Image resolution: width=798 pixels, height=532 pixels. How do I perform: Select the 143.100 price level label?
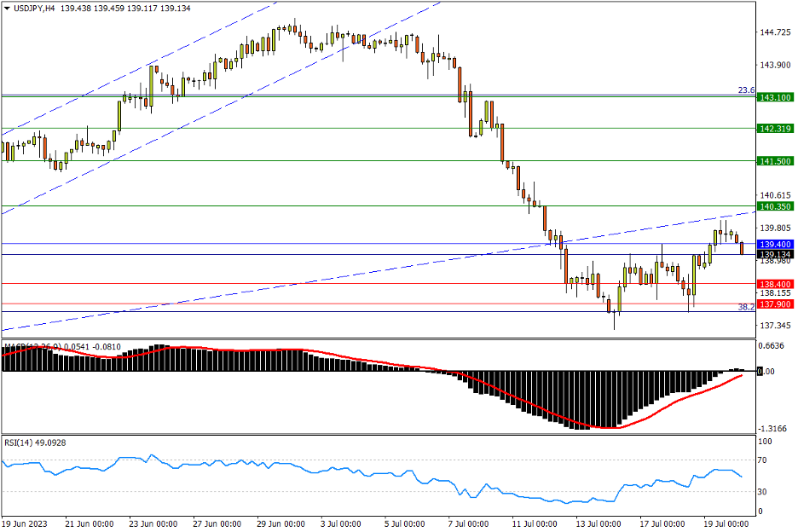click(775, 97)
